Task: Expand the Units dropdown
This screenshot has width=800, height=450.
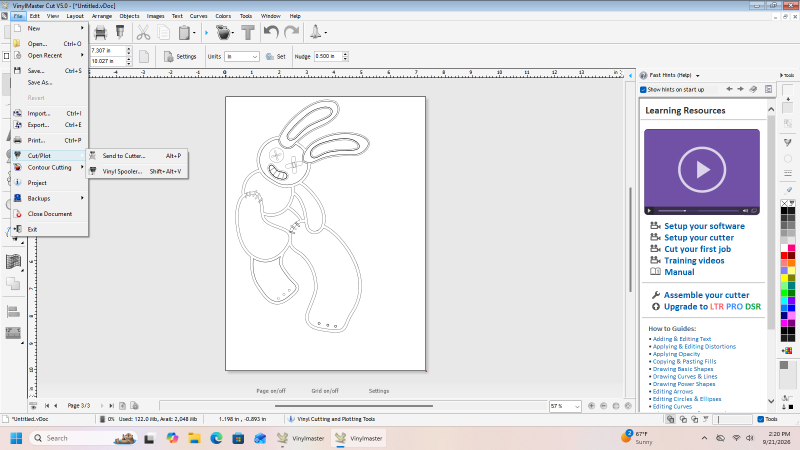Action: coord(242,57)
